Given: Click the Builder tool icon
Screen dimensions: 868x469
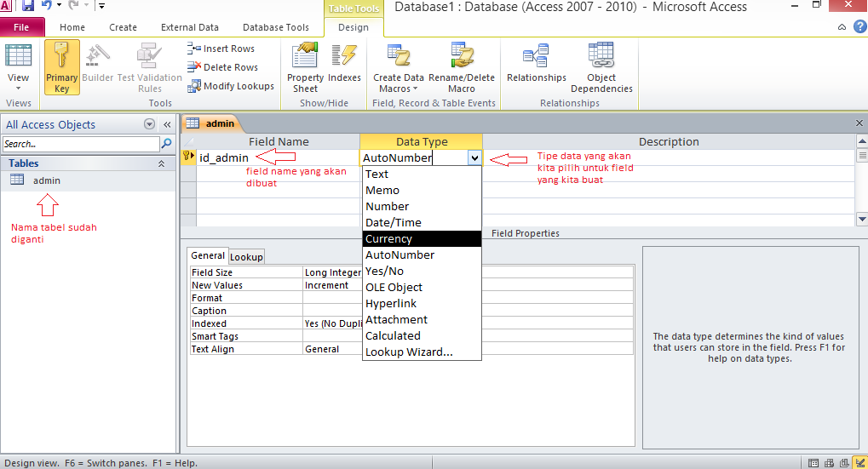Looking at the screenshot, I should (97, 64).
